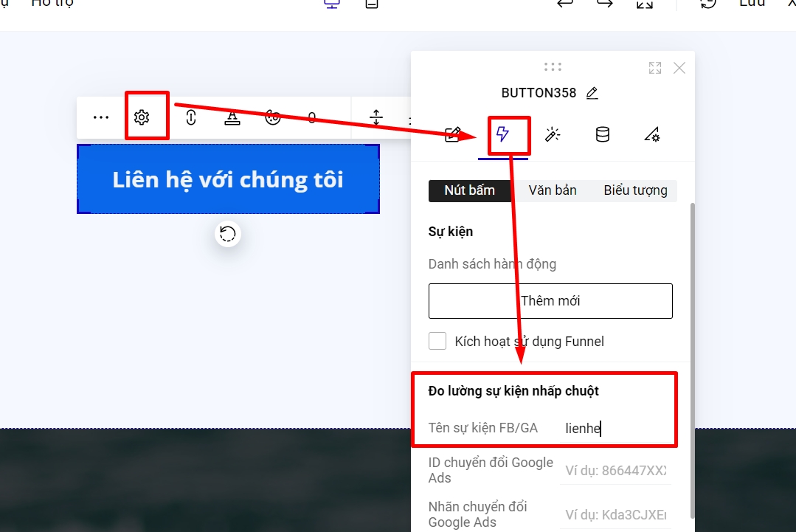Switch to the Văn bản segment
Image resolution: width=796 pixels, height=532 pixels.
point(553,190)
